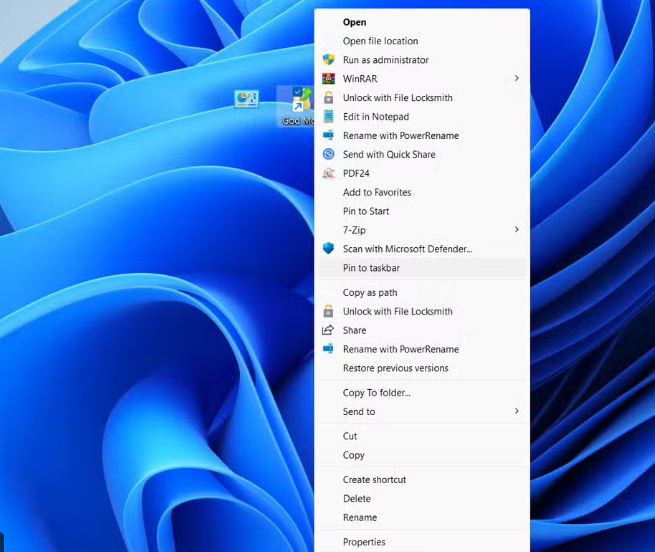The image size is (655, 552).
Task: Click the PDF24 icon in menu
Action: (x=328, y=173)
